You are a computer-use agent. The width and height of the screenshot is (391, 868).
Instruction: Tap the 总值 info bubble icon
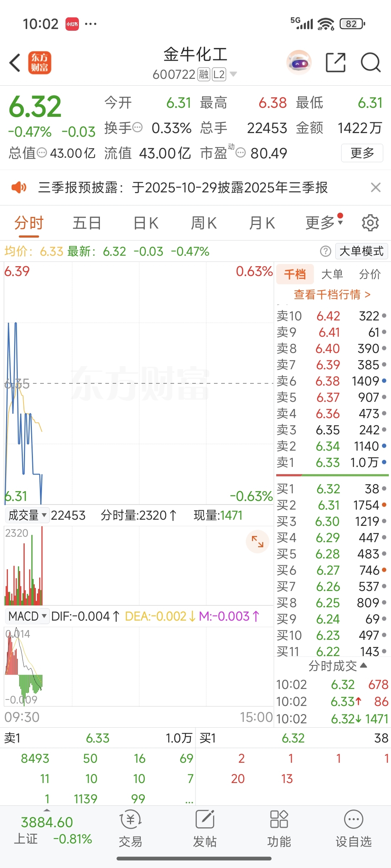pyautogui.click(x=42, y=153)
